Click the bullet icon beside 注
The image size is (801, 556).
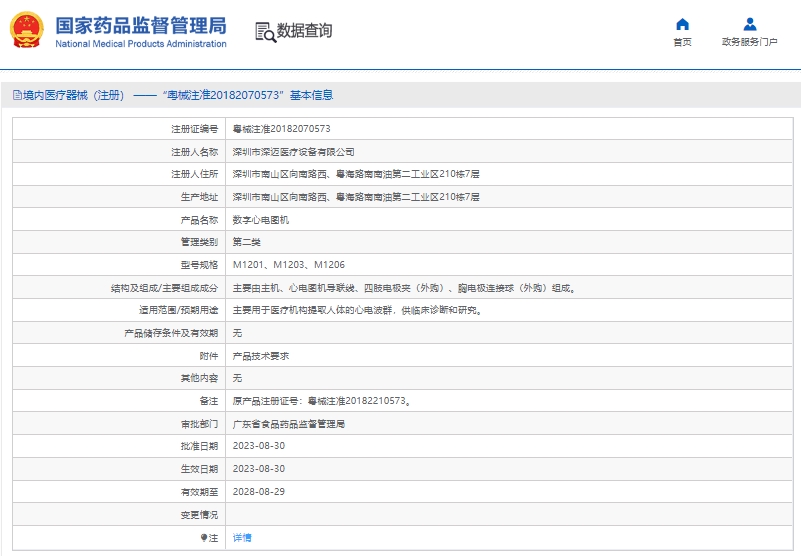(203, 538)
